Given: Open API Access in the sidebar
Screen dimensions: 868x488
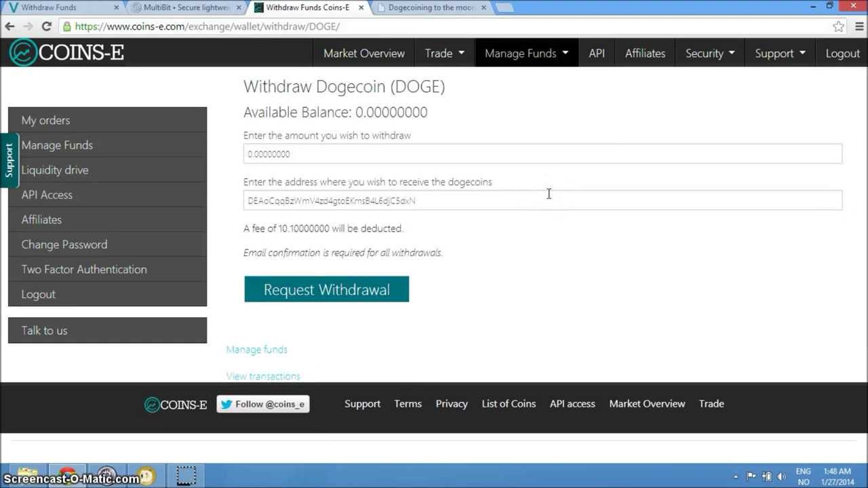Looking at the screenshot, I should (107, 195).
